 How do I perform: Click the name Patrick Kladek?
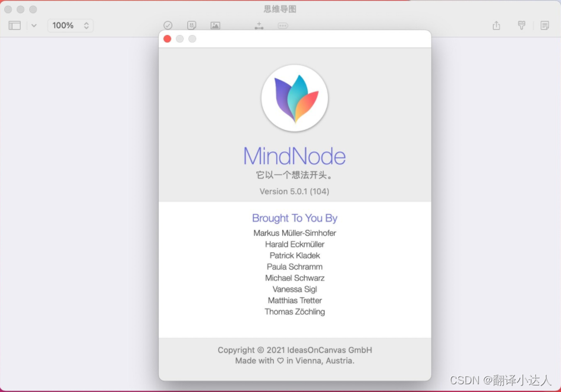tap(295, 255)
